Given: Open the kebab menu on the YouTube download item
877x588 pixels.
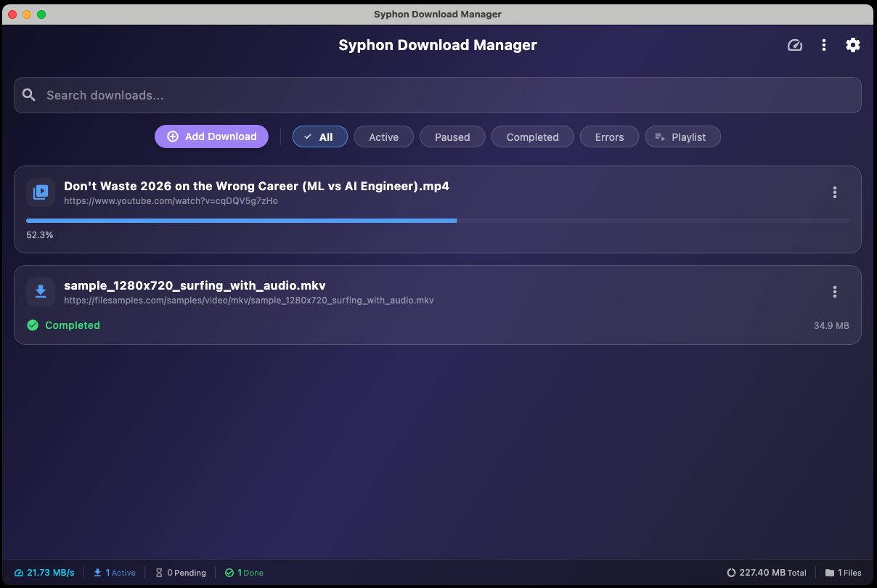Looking at the screenshot, I should [835, 192].
